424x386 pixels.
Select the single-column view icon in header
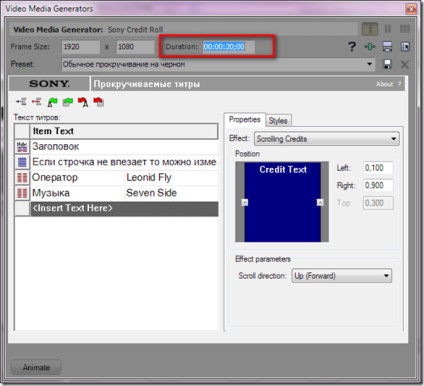[x=370, y=29]
